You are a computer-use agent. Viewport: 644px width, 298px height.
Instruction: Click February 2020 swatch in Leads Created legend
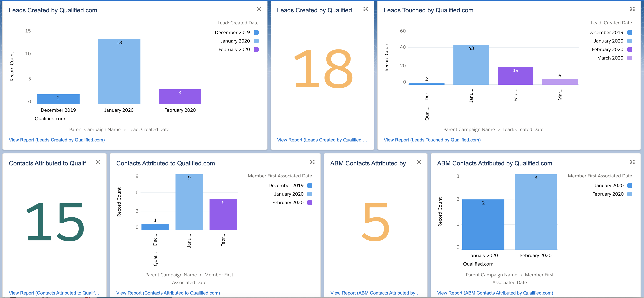(x=256, y=49)
